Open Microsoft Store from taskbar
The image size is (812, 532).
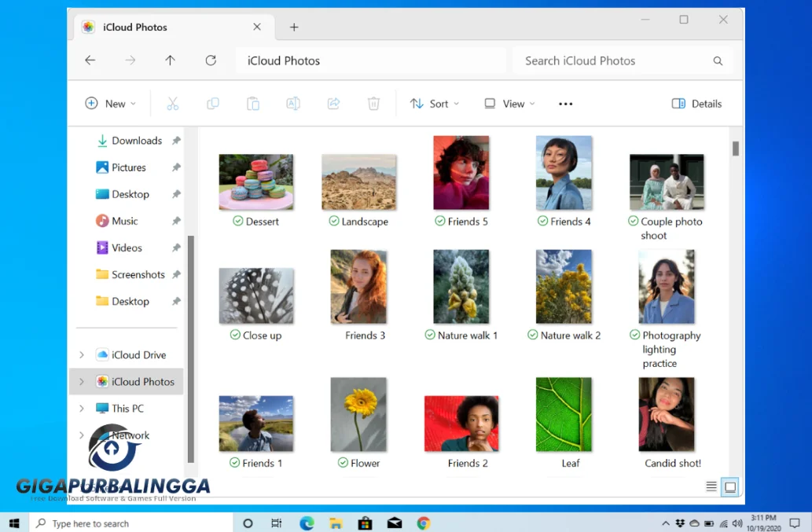click(x=365, y=523)
